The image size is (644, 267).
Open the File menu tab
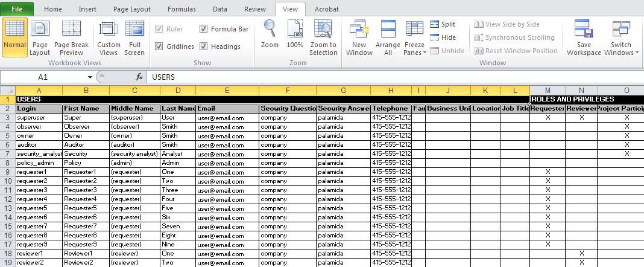coord(17,9)
